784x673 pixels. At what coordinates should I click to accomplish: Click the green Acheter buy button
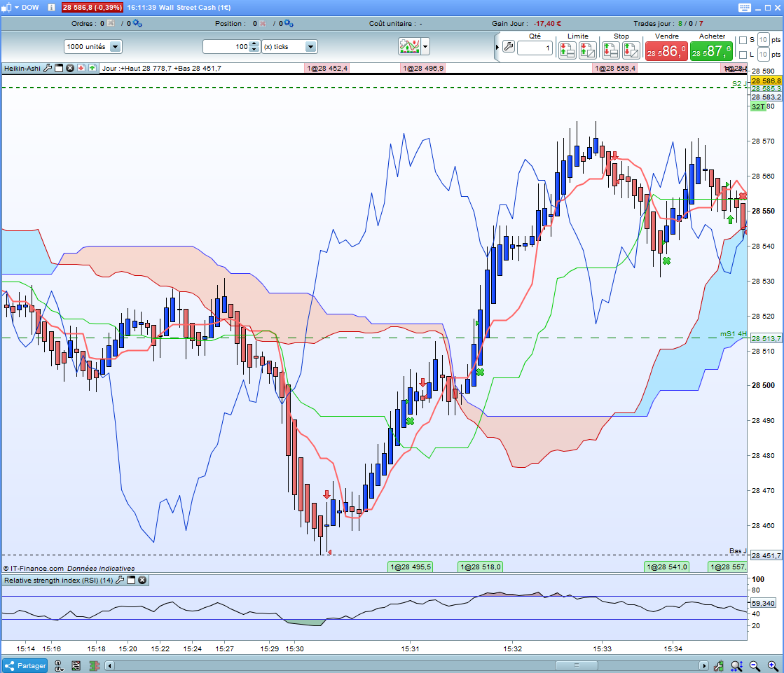click(712, 51)
